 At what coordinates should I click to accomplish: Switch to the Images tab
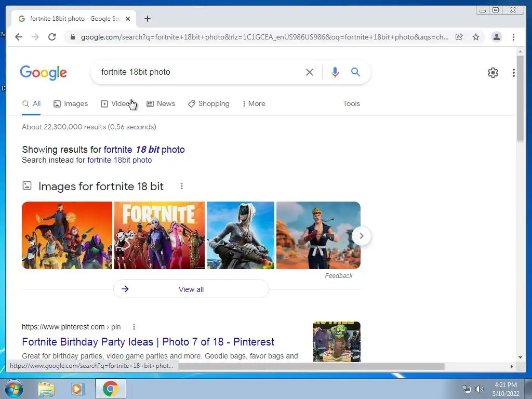[x=71, y=104]
